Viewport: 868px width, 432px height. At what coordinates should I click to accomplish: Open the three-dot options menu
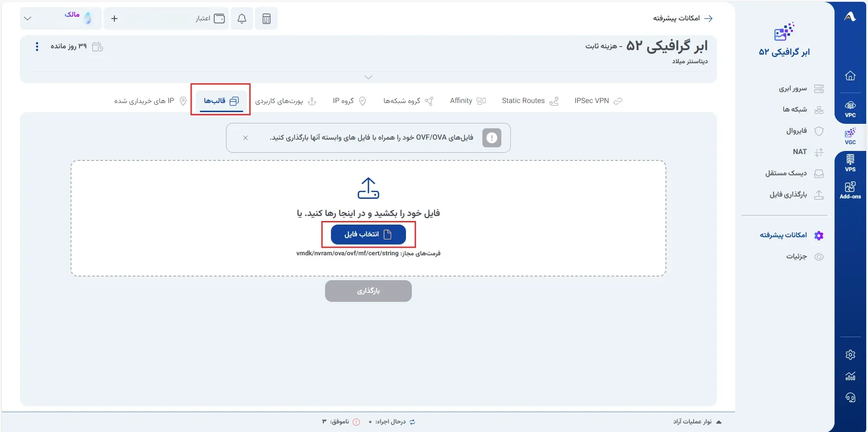[x=37, y=47]
